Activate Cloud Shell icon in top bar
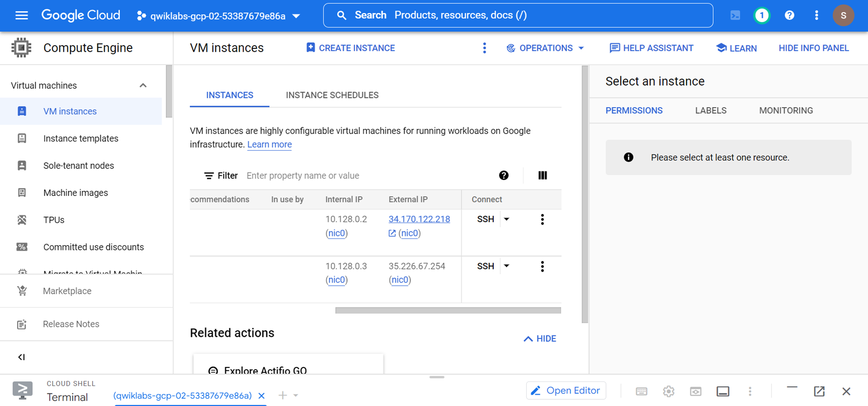The width and height of the screenshot is (868, 406). point(735,15)
